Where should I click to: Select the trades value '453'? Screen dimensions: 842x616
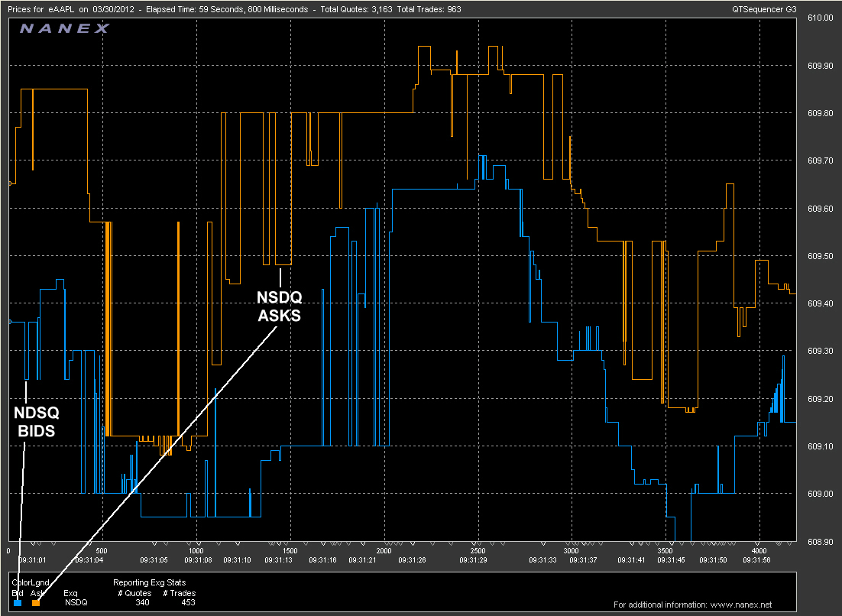tap(188, 602)
